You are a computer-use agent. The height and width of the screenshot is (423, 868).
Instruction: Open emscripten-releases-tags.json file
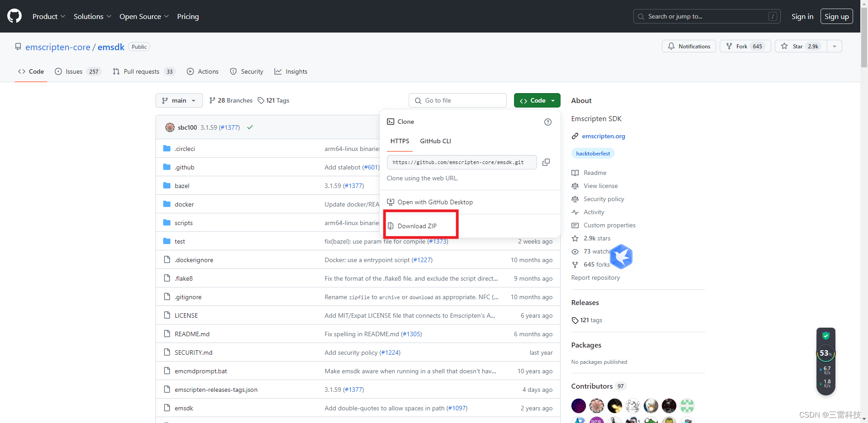click(216, 390)
